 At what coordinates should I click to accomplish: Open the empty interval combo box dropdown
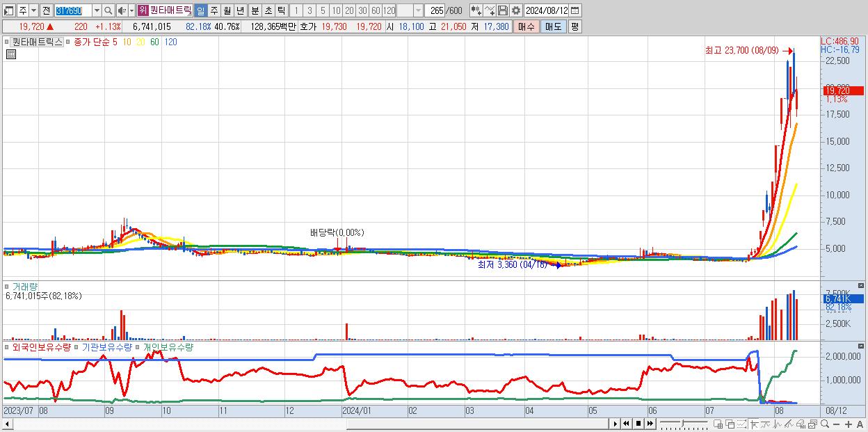click(x=418, y=10)
